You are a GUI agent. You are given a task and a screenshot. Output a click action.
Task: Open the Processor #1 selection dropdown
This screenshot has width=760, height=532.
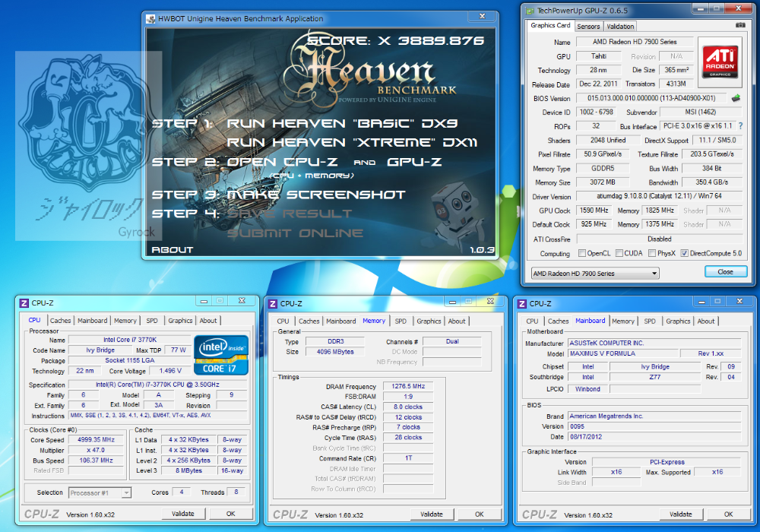100,492
